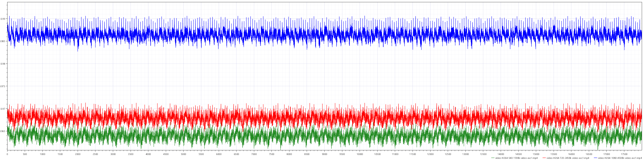Click the 0.965 y-axis tick label
This screenshot has width=644, height=161.
3,131
